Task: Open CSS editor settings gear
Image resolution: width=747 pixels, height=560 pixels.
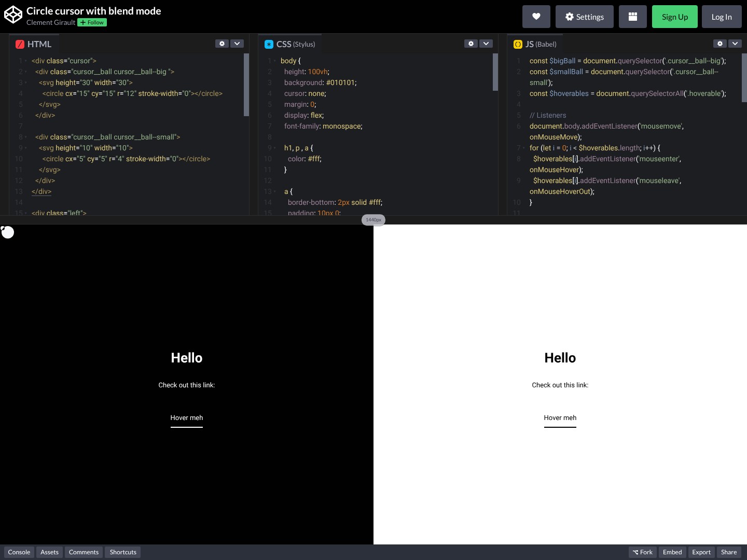Action: click(471, 44)
